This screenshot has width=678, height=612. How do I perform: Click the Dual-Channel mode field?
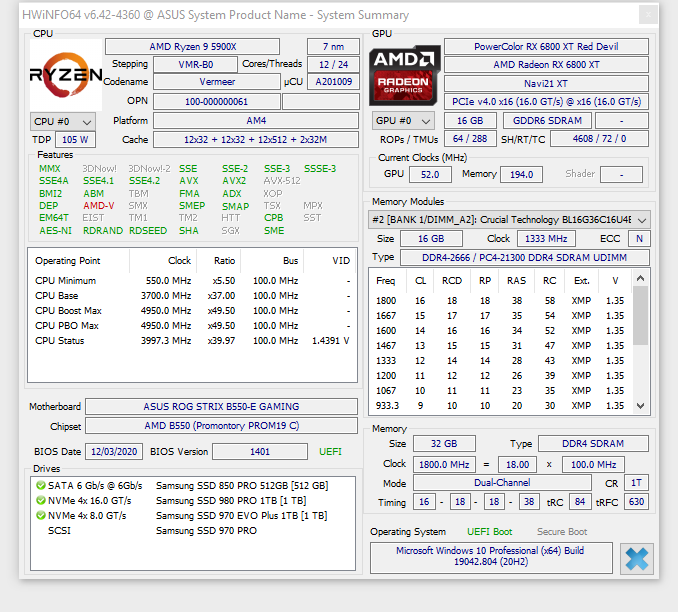(502, 483)
